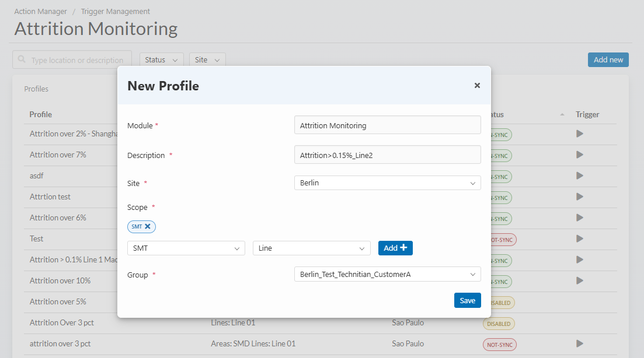The height and width of the screenshot is (358, 644).
Task: Close the New Profile dialog
Action: [x=477, y=86]
